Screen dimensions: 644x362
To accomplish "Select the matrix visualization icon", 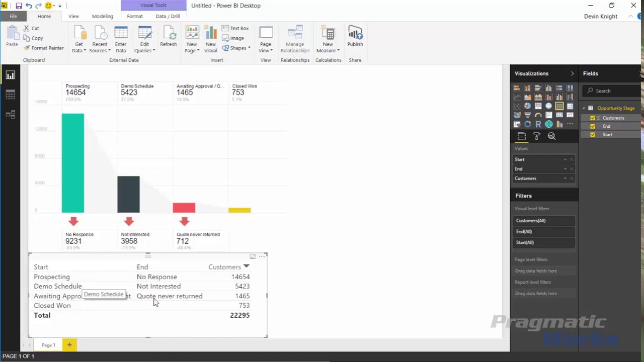I will tap(570, 106).
